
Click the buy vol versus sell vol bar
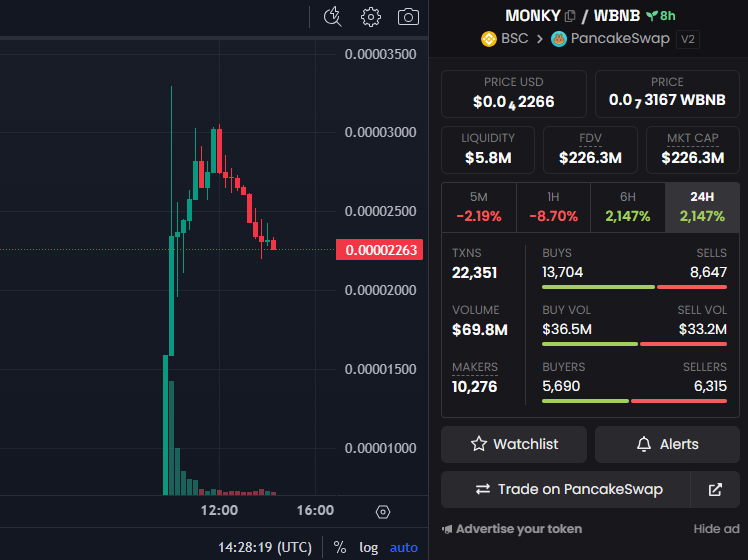click(634, 344)
